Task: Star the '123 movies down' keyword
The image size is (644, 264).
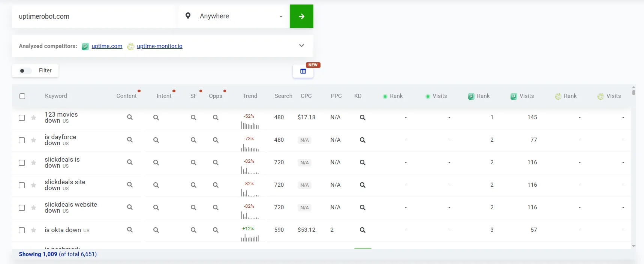Action: pyautogui.click(x=33, y=118)
